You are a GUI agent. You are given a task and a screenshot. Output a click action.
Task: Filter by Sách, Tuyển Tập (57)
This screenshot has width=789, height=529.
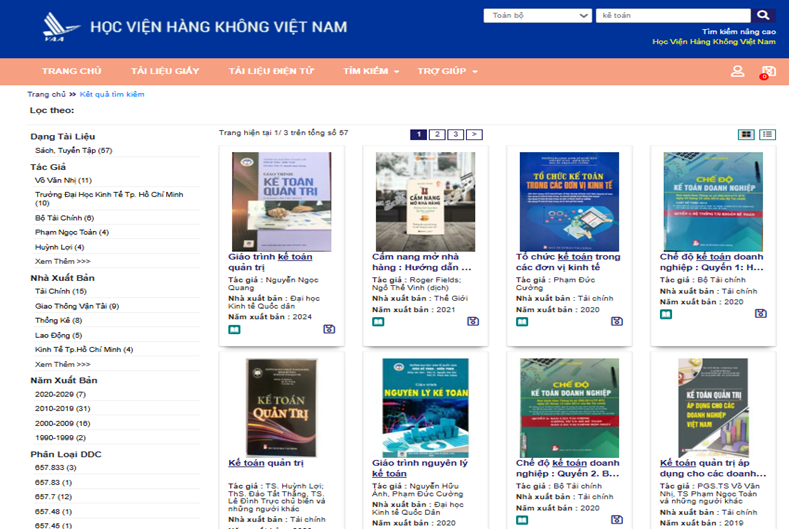tap(73, 150)
